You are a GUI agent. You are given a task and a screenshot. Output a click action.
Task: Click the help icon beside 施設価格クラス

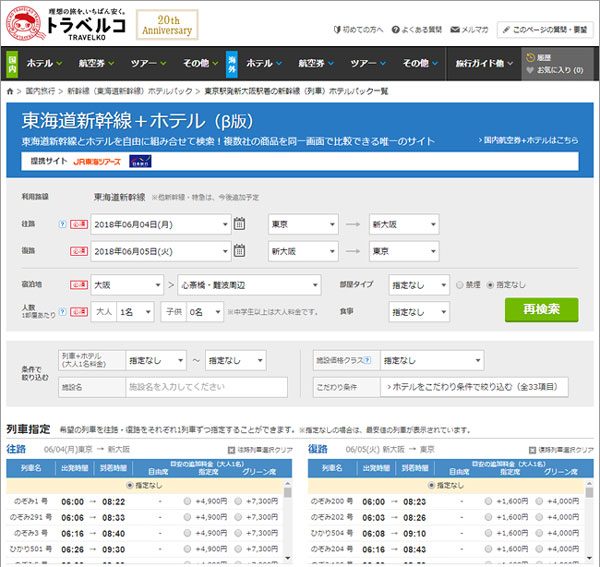click(x=367, y=360)
